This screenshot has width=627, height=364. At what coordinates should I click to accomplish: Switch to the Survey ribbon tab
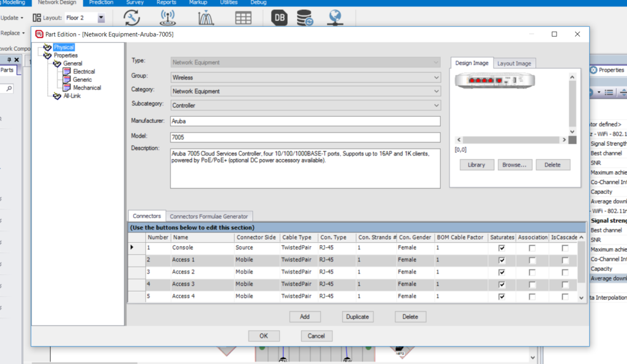(x=135, y=2)
